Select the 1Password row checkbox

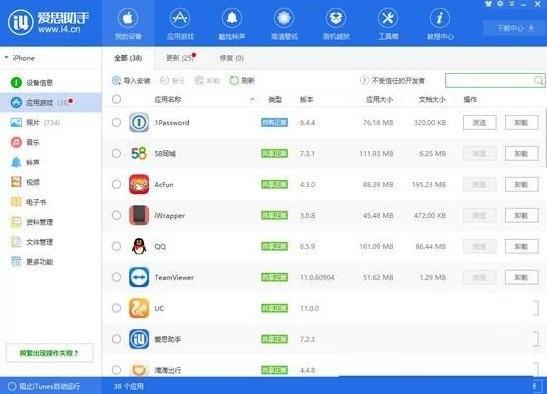[x=117, y=122]
